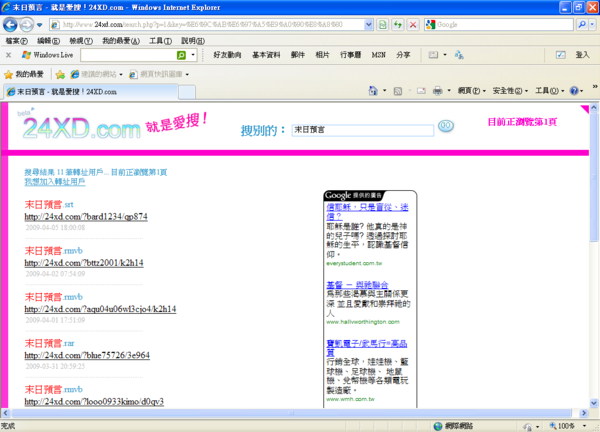Screen dimensions: 600x432
Task: Open 好友動向 in Windows Live toolbar
Action: [227, 55]
